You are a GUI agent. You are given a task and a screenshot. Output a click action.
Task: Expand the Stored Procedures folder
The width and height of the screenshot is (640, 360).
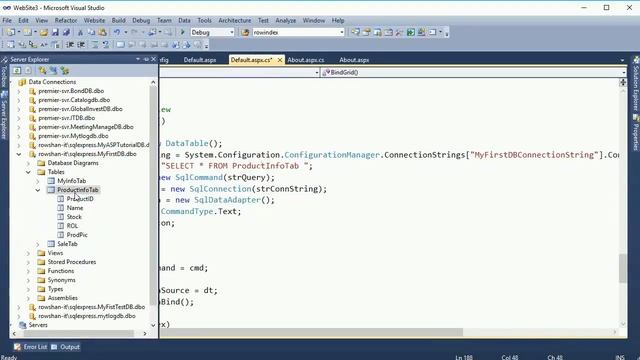tap(29, 262)
